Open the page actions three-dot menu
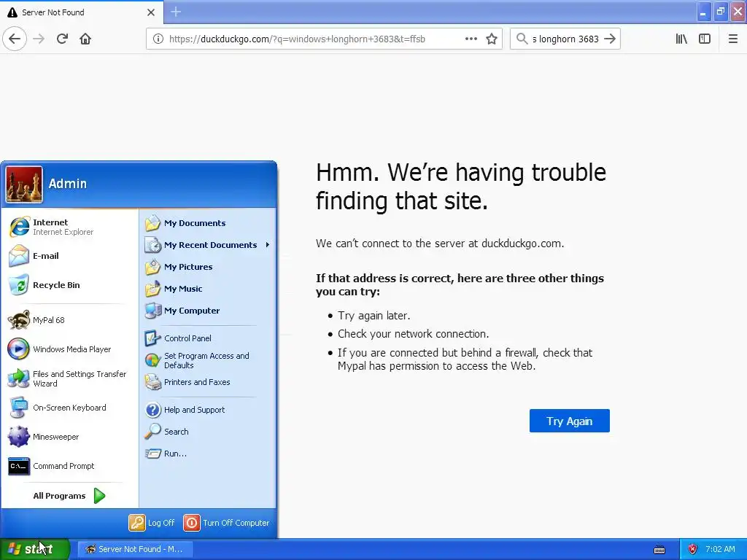 tap(471, 39)
